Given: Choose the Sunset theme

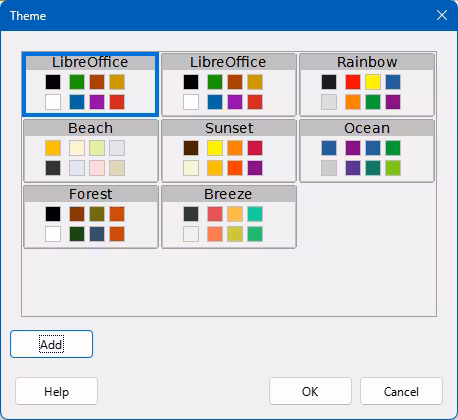Looking at the screenshot, I should pyautogui.click(x=229, y=150).
